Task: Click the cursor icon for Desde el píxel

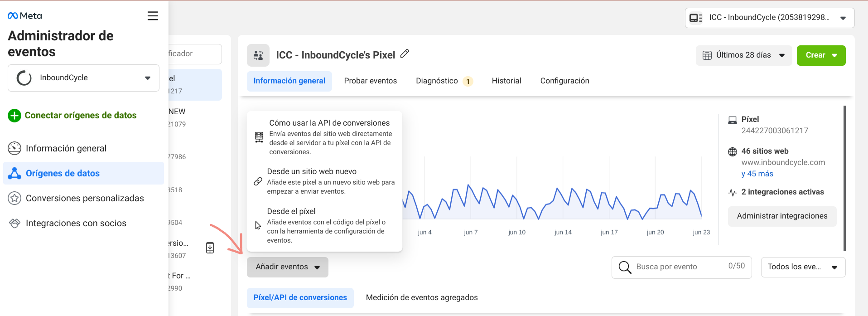Action: coord(258,225)
